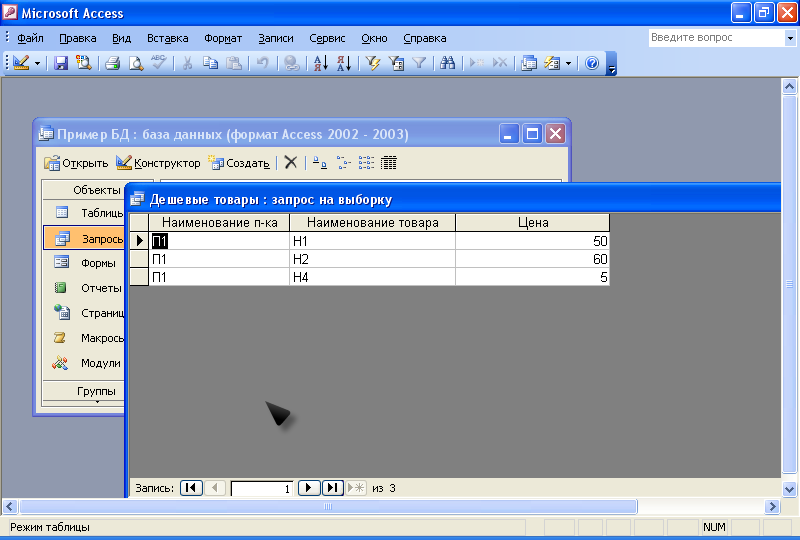The height and width of the screenshot is (540, 800).
Task: Expand the New Object dropdown arrow
Action: tap(568, 63)
